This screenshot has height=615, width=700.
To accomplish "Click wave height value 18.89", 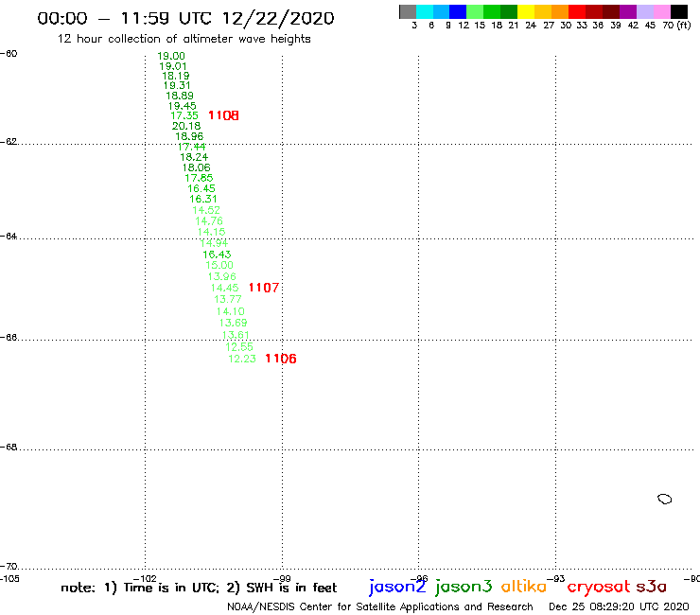I will [x=180, y=96].
